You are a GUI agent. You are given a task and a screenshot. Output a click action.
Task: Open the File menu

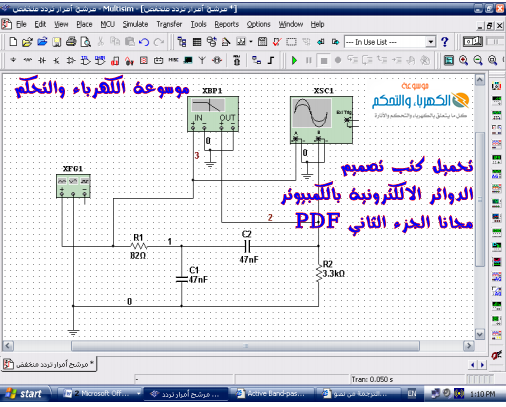pyautogui.click(x=21, y=24)
